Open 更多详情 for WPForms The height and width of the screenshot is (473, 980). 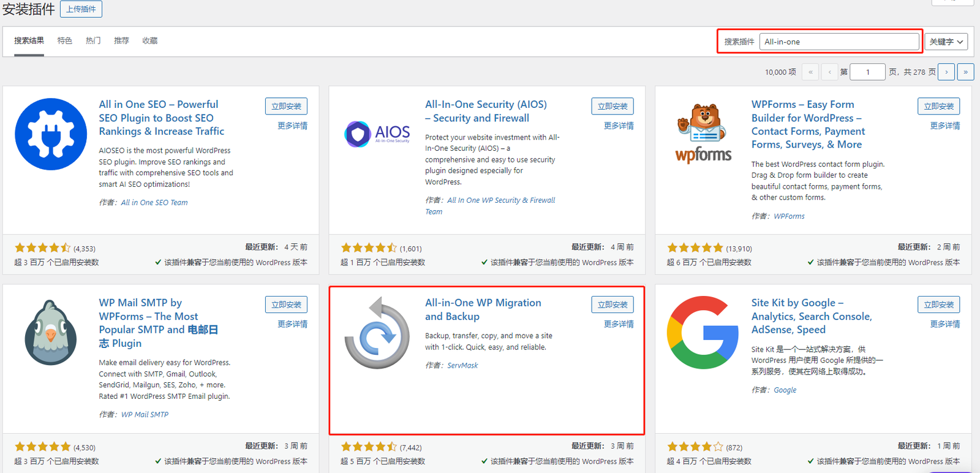pos(945,126)
